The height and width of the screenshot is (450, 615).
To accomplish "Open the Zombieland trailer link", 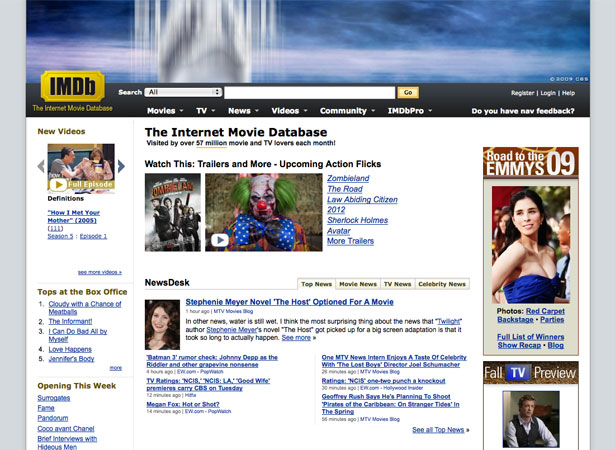I will point(348,178).
